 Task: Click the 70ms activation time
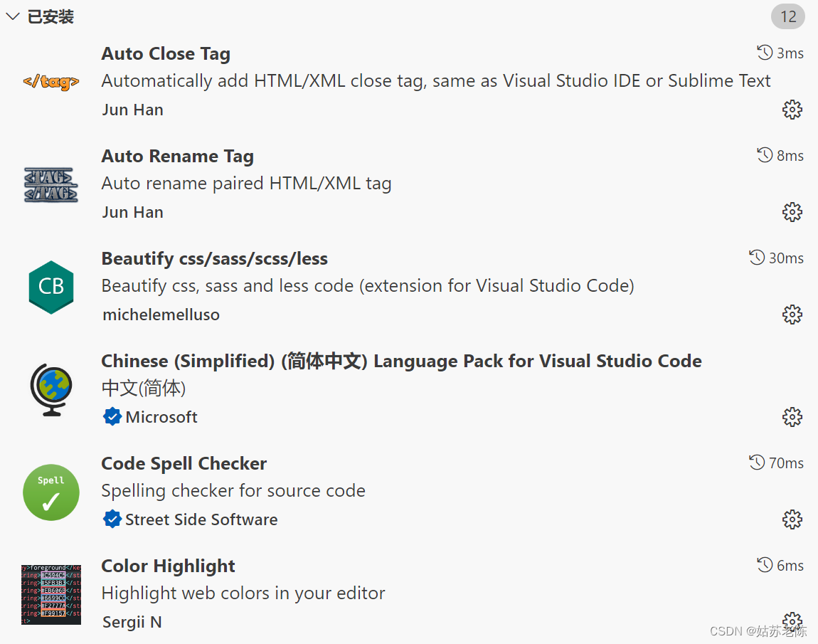[786, 463]
